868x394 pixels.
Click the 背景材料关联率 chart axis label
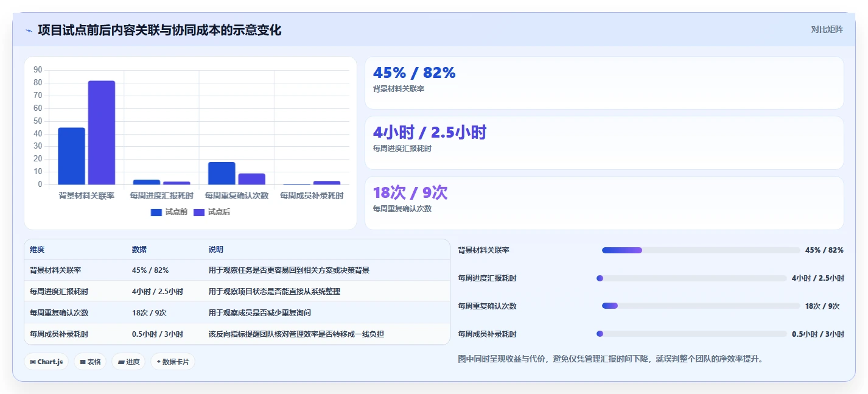86,196
